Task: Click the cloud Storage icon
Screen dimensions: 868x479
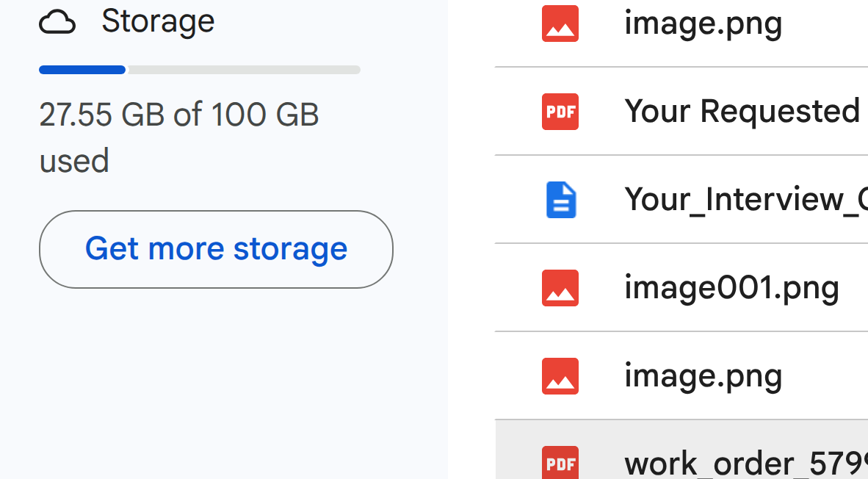Action: coord(57,23)
